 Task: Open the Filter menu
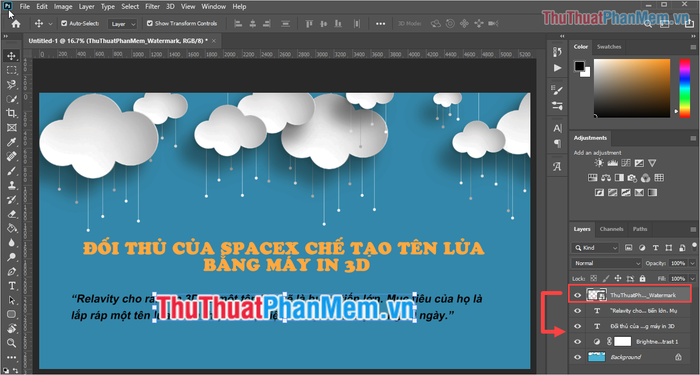click(152, 7)
